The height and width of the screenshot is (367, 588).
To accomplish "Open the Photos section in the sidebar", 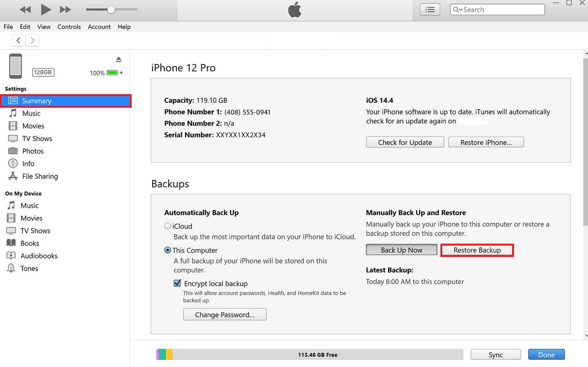I will (x=33, y=151).
